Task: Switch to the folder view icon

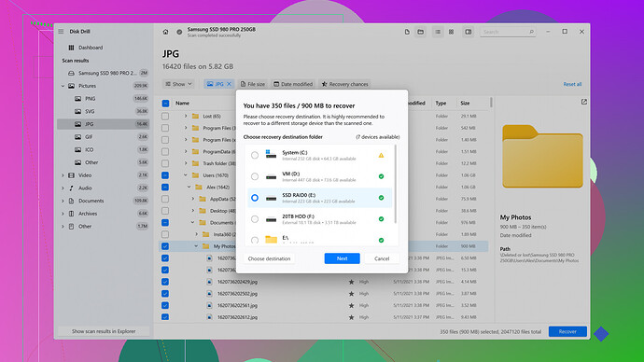Action: (421, 32)
